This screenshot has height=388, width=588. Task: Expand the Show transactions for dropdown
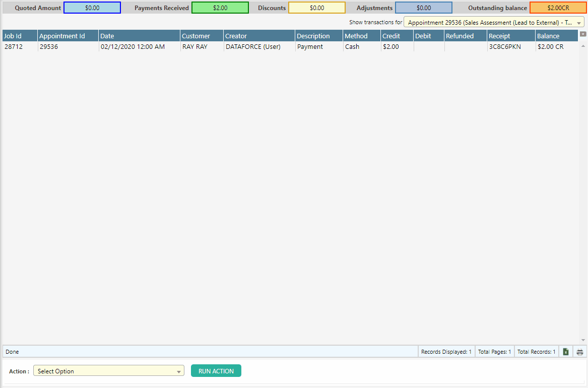579,23
